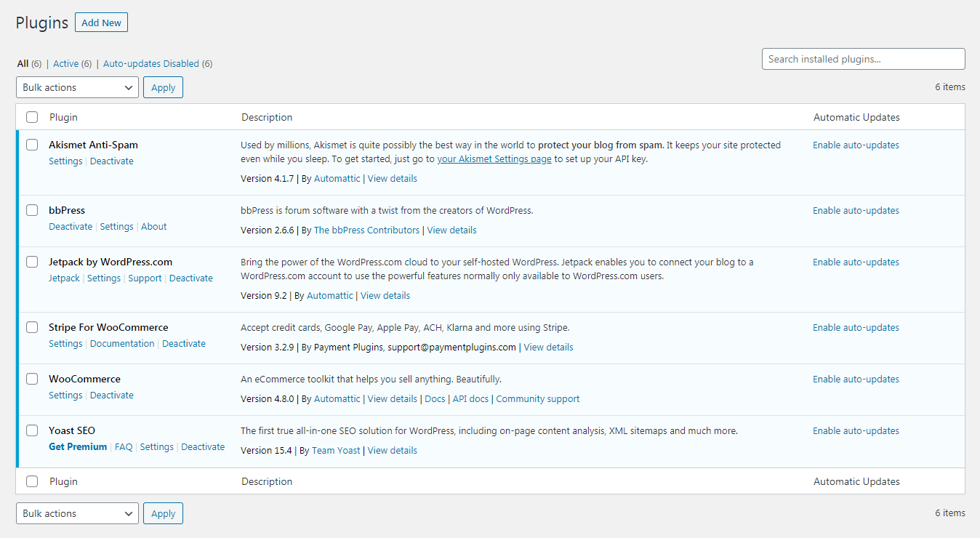Check the WooCommerce plugin checkbox
This screenshot has width=980, height=538.
click(x=32, y=379)
